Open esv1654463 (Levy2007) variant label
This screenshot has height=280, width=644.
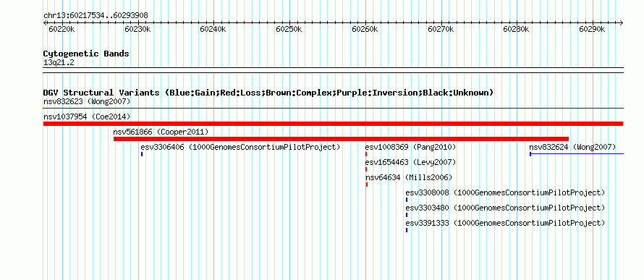click(x=410, y=162)
